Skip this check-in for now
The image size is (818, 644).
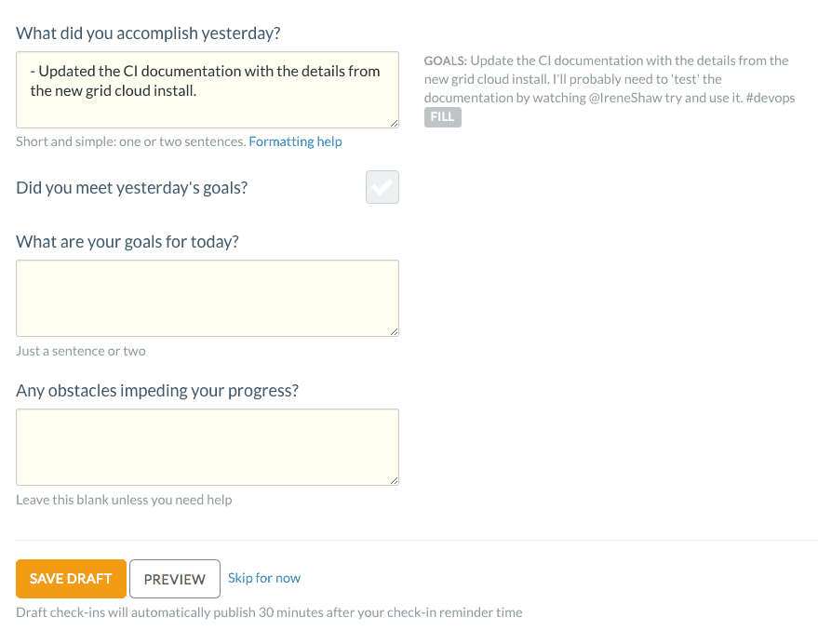click(264, 578)
